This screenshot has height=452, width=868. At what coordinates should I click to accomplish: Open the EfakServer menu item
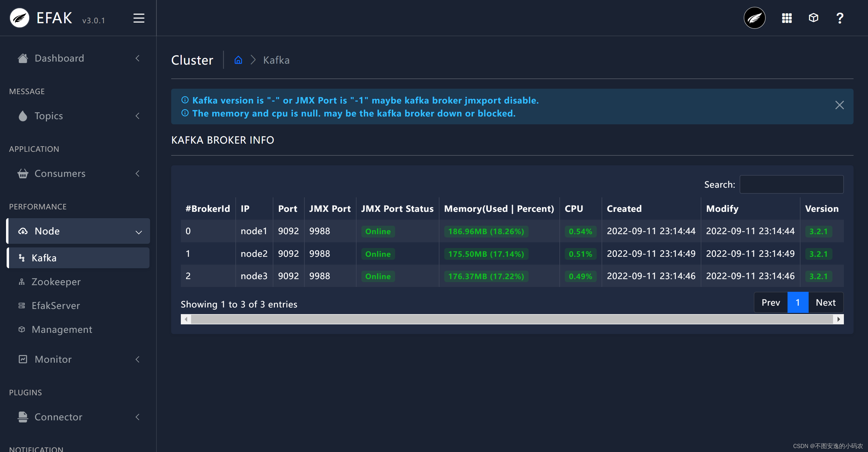[55, 306]
